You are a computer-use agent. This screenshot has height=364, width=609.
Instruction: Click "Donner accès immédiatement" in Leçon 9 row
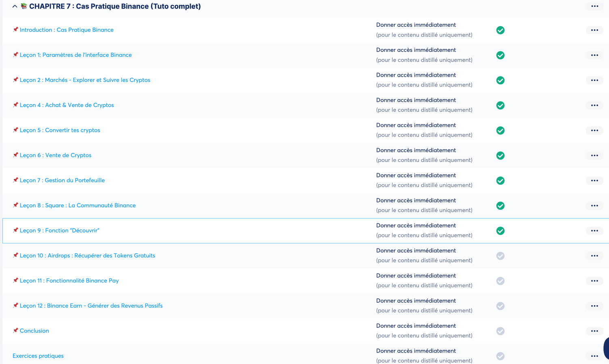(416, 226)
